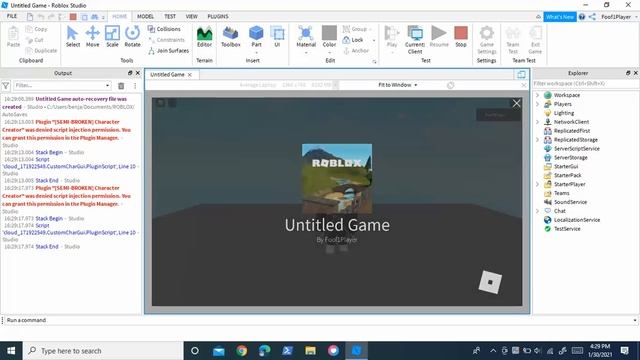The image size is (640, 360).
Task: Activate the Move tool
Action: coord(93,37)
